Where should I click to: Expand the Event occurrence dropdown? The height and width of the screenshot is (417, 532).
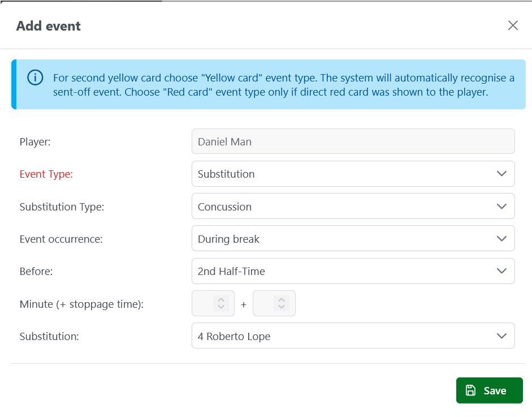click(x=353, y=239)
